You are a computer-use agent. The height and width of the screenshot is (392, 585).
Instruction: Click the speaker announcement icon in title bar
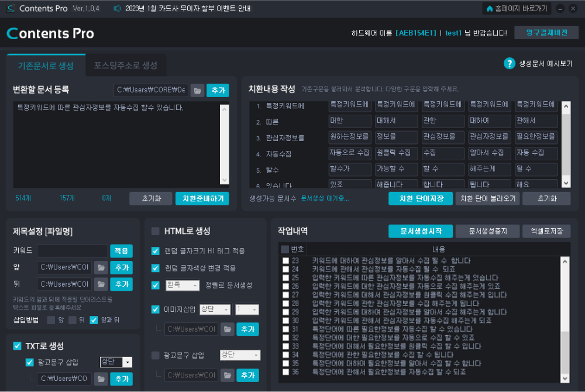tap(117, 8)
